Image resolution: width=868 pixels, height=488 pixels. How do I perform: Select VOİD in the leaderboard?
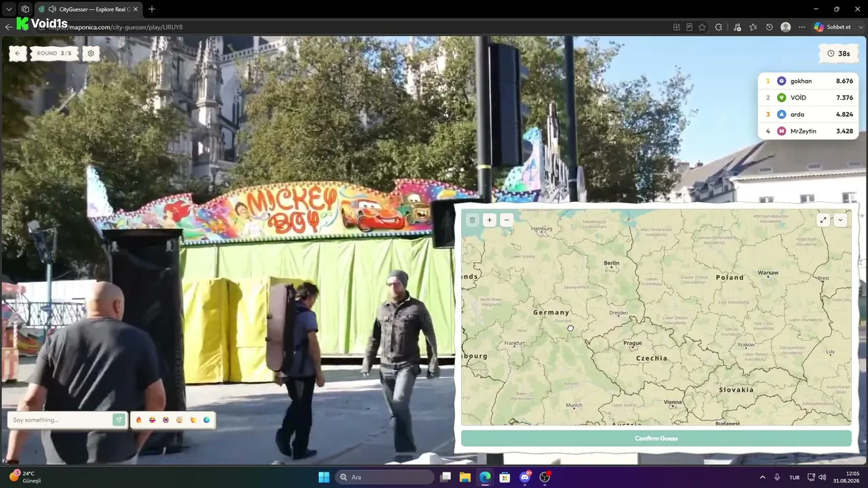[808, 98]
